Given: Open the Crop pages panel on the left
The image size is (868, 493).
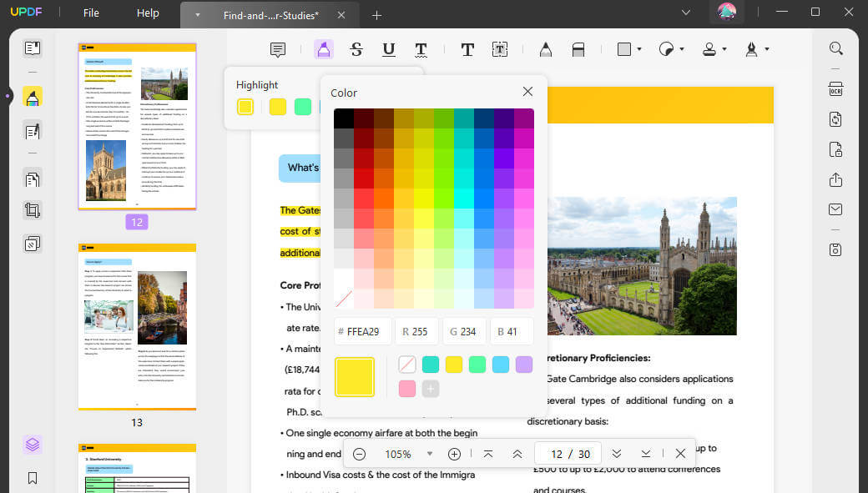Looking at the screenshot, I should coord(32,209).
